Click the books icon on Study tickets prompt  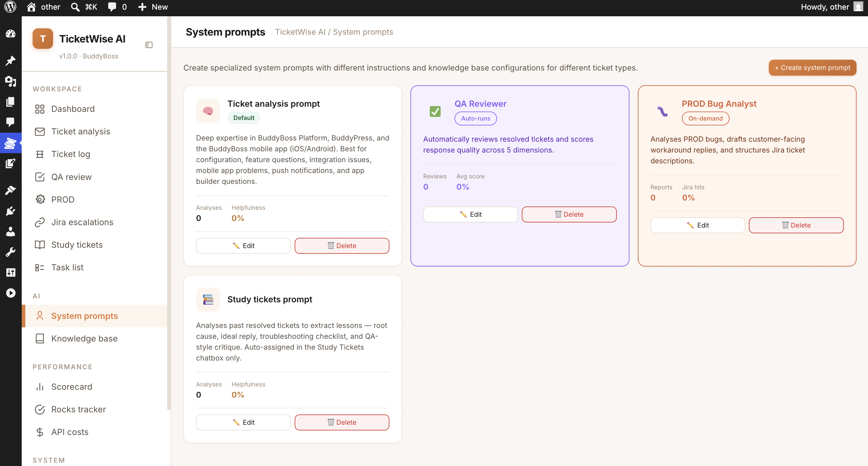(x=208, y=300)
